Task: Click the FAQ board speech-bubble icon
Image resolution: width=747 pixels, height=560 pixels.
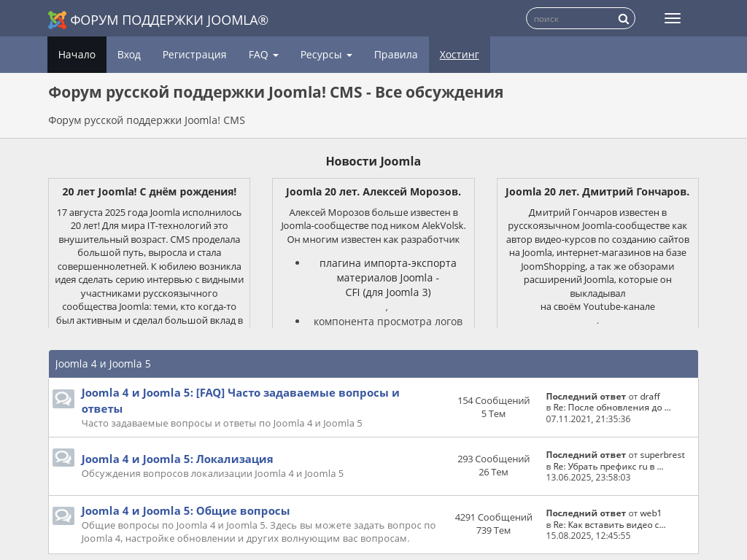Action: click(63, 399)
